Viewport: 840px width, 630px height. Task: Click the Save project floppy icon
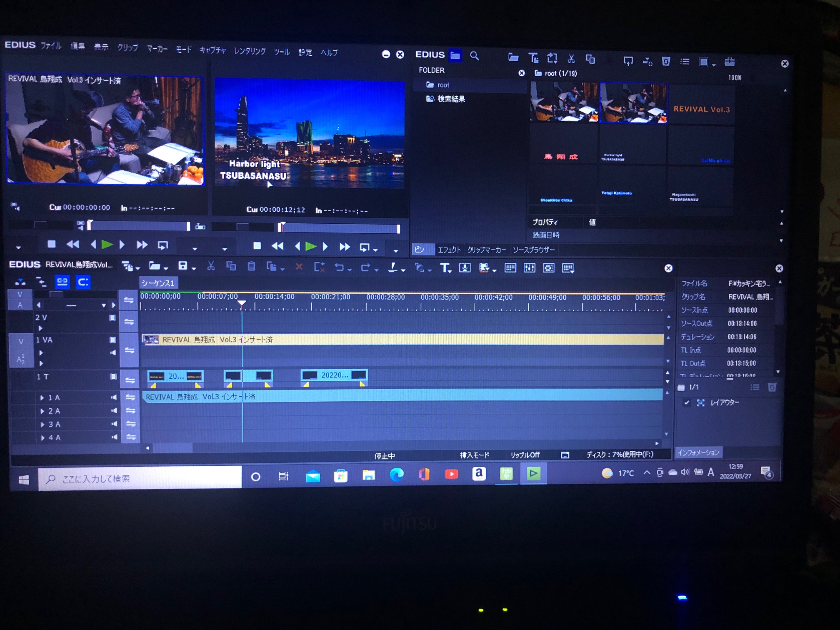pyautogui.click(x=182, y=266)
